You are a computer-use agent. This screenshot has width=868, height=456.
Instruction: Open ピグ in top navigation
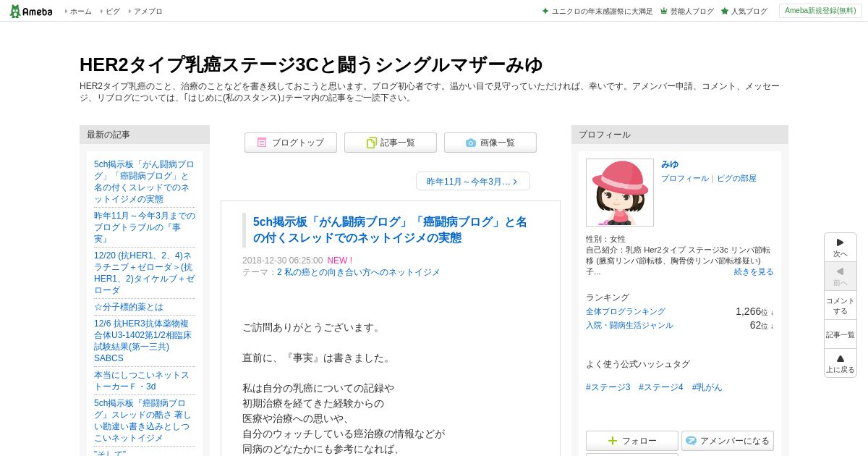[x=113, y=12]
